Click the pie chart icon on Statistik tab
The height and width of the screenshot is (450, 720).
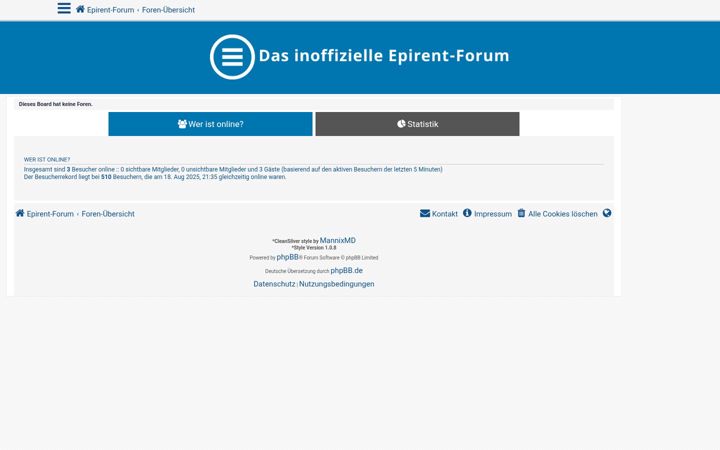(401, 124)
